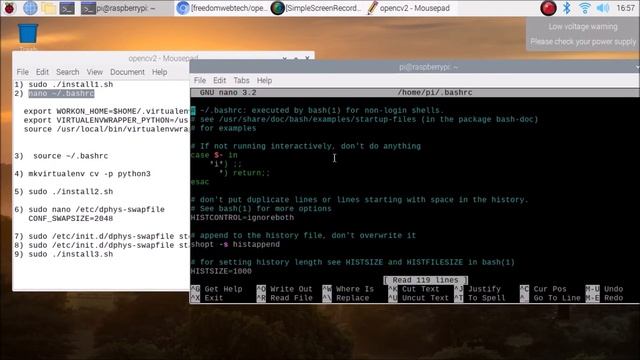The width and height of the screenshot is (640, 360).
Task: Click 'HISTCONTROL=ignoreboth' line in nano
Action: 242,218
